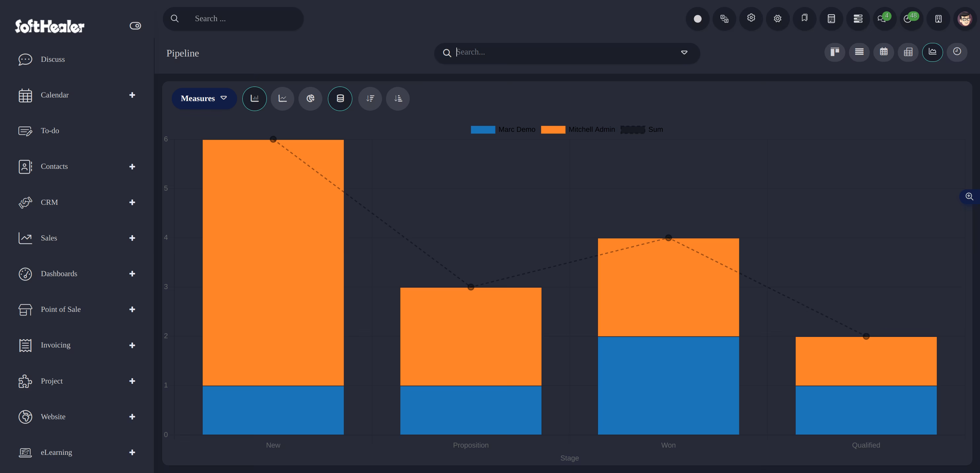Switch to the pie chart mode
This screenshot has height=473, width=980.
tap(310, 98)
